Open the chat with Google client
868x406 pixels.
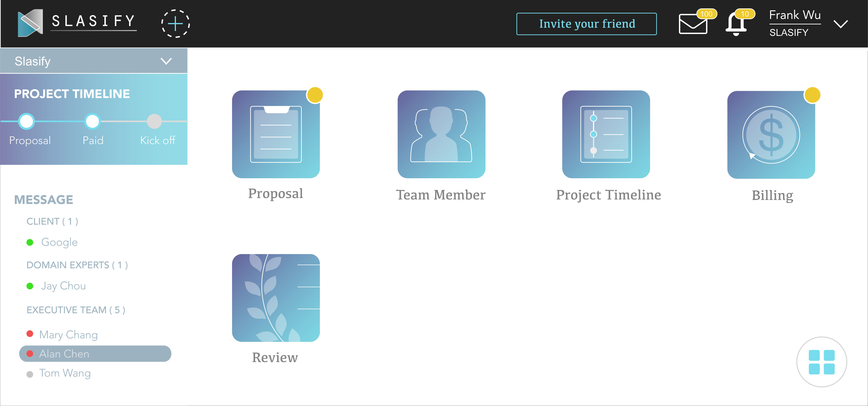[59, 242]
